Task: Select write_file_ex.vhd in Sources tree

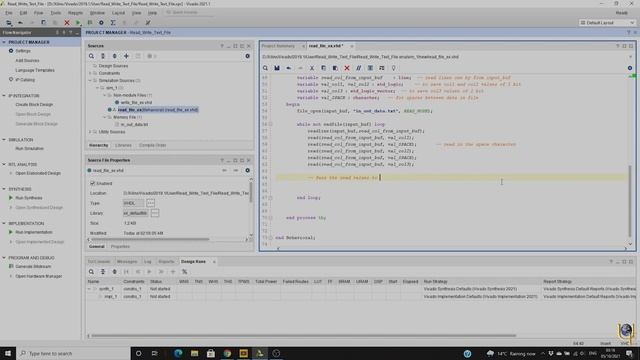Action: tap(136, 102)
